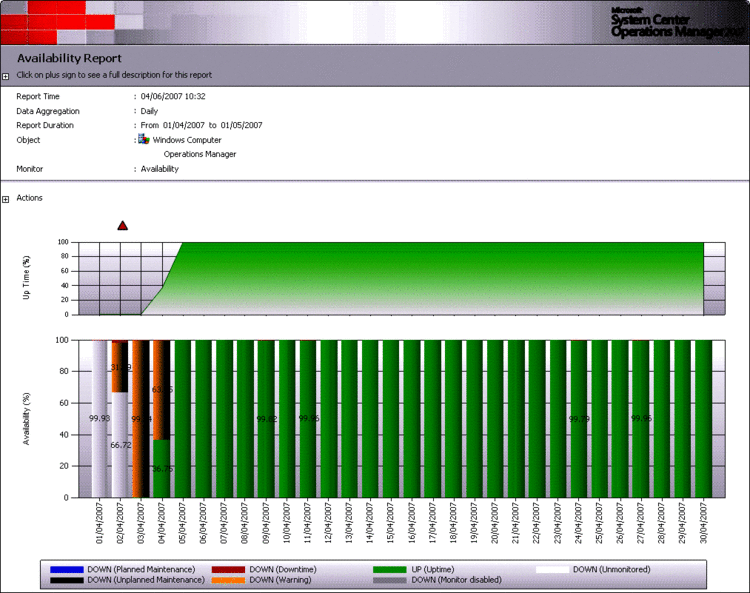This screenshot has height=593, width=750.
Task: Click the blue Planned Maintenance legend swatch
Action: pos(66,569)
